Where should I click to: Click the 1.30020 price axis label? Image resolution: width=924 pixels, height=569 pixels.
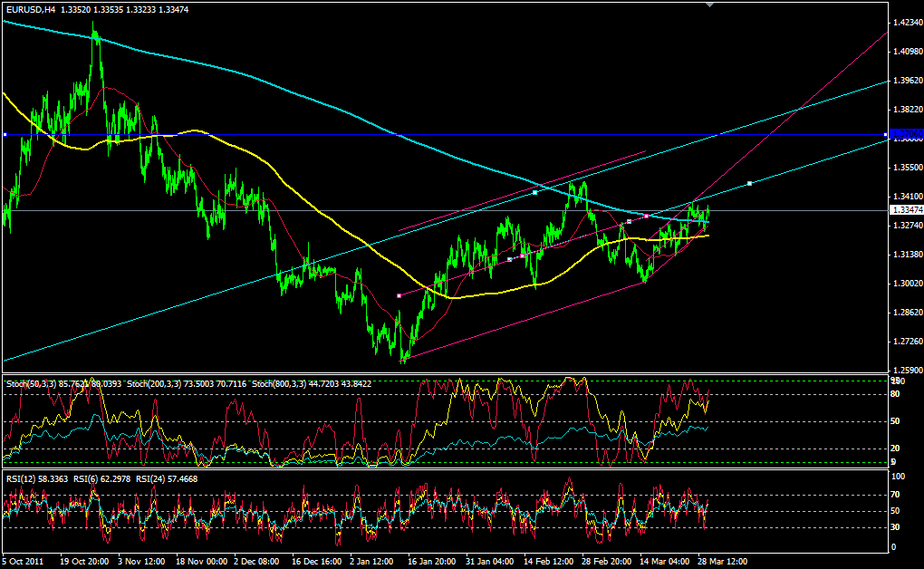(908, 283)
